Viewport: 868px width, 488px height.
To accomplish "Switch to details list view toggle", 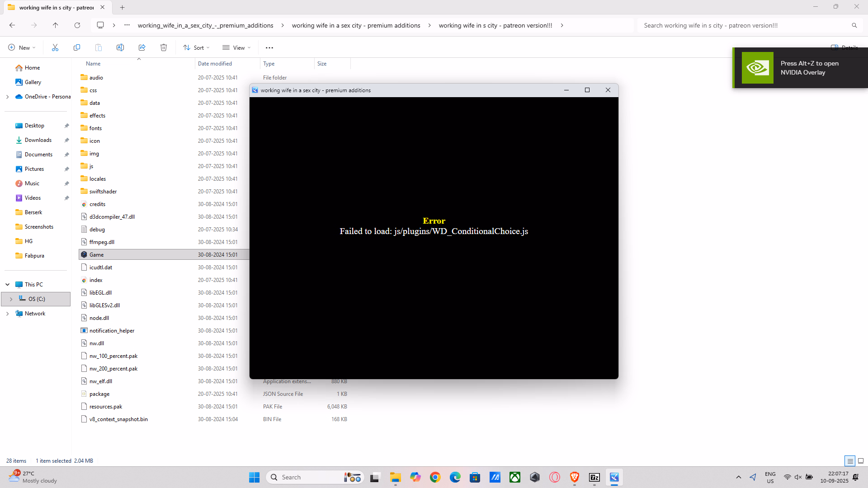I will [850, 461].
